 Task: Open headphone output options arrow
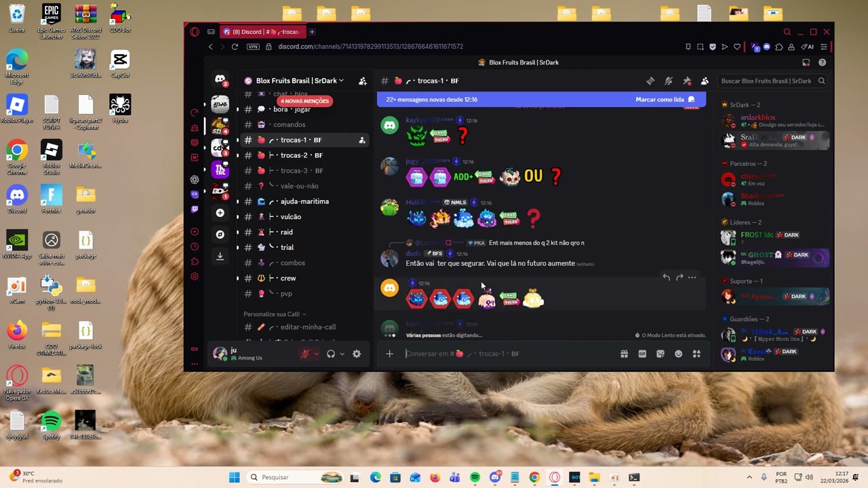(342, 354)
